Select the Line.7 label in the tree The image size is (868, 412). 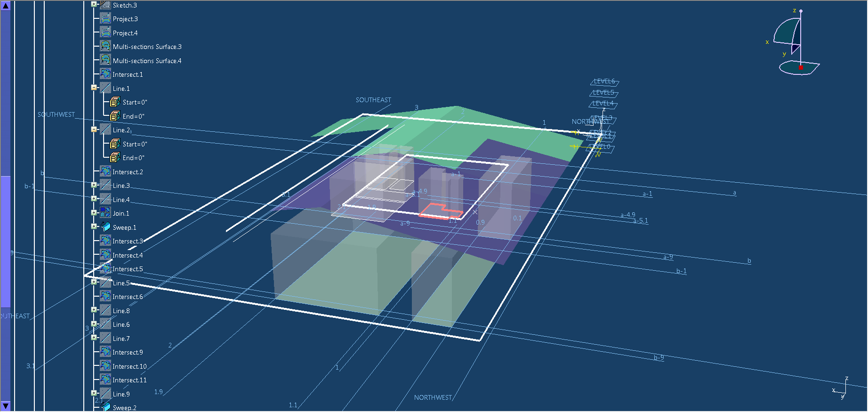click(121, 339)
